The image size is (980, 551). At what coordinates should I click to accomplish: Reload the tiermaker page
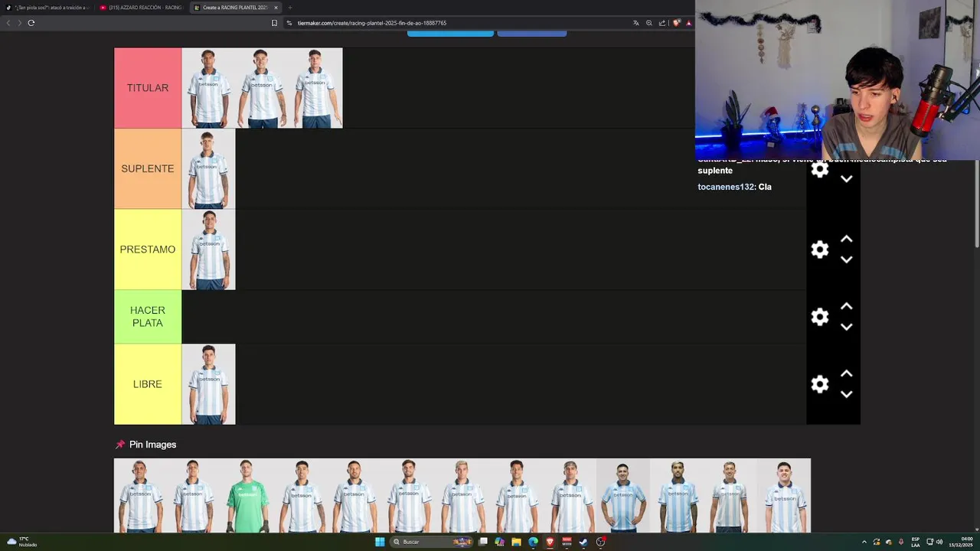point(31,23)
